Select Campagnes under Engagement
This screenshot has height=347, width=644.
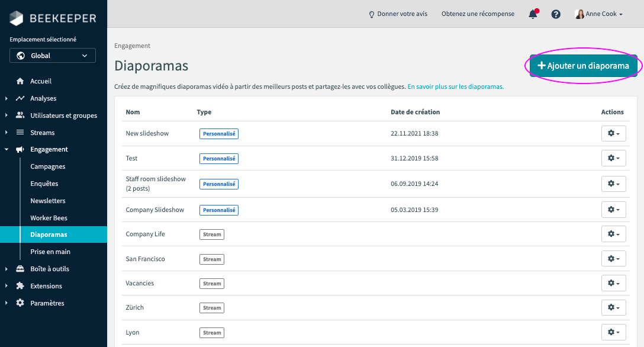tap(47, 166)
